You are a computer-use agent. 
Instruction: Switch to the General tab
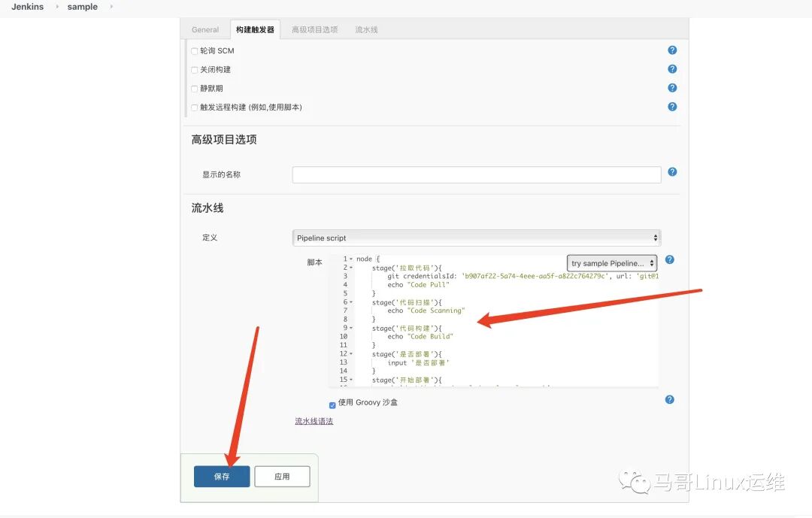coord(205,29)
